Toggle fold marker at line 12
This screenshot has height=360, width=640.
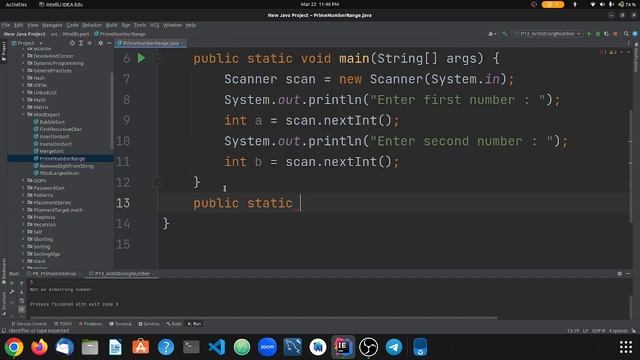158,182
